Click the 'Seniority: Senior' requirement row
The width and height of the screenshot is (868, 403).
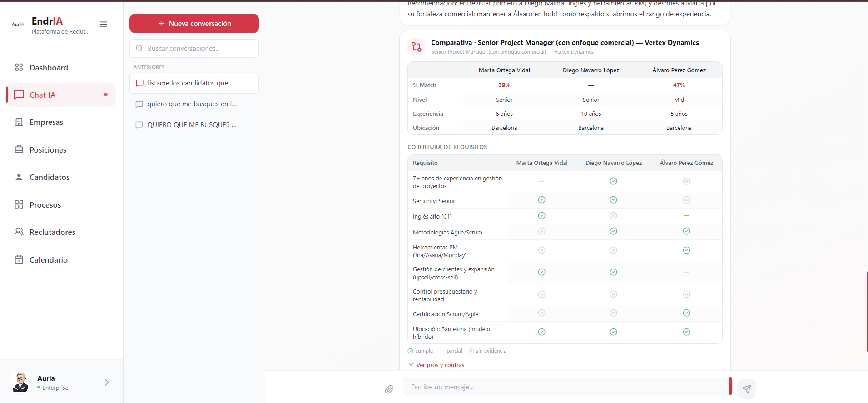click(x=565, y=201)
